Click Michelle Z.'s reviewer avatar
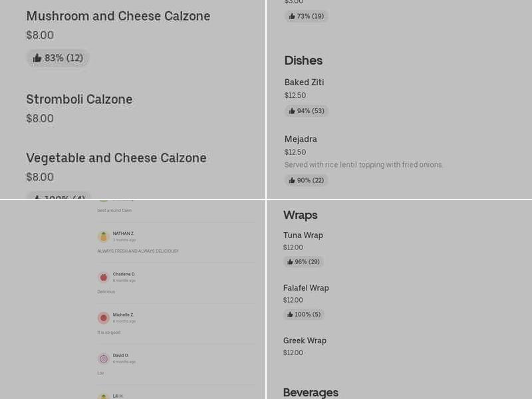The width and height of the screenshot is (532, 399). point(104,317)
